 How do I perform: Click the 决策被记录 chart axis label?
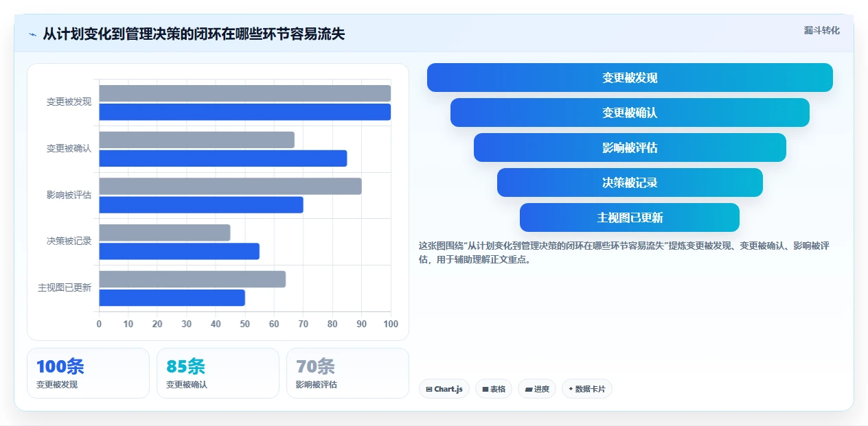click(x=69, y=241)
